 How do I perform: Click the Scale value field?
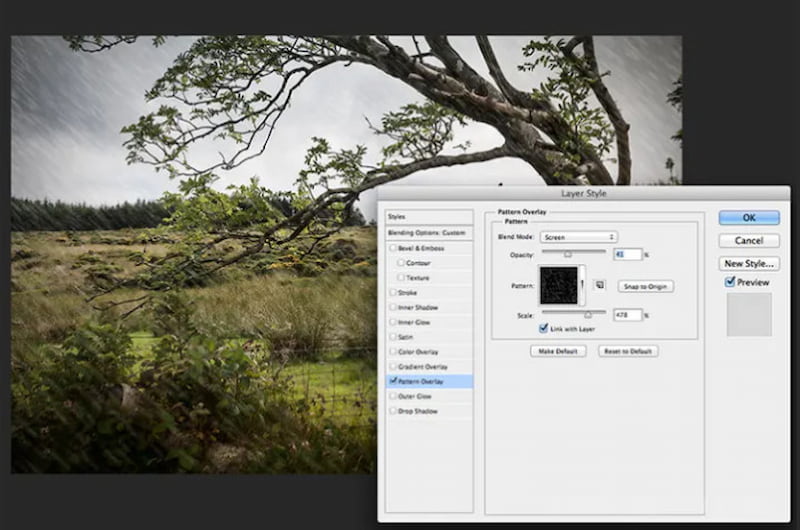628,315
